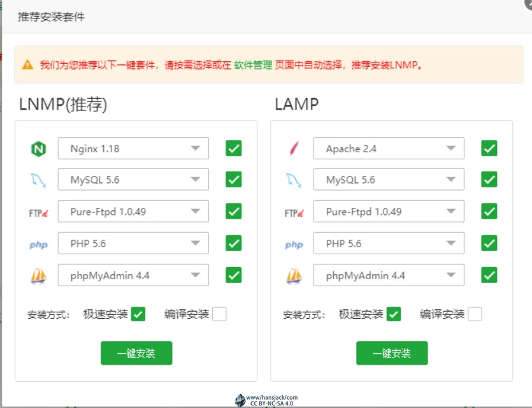Open the 软件管理 link in notice
Screen dimensions: 532x408
pos(253,65)
